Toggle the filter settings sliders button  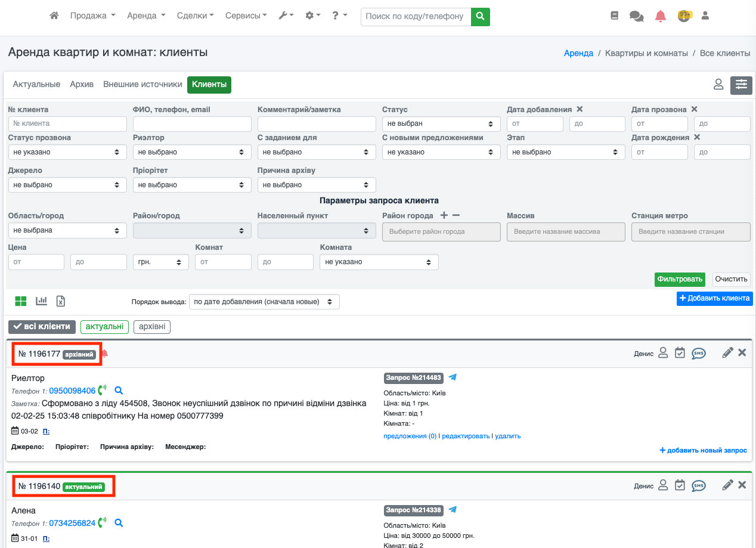click(x=741, y=85)
